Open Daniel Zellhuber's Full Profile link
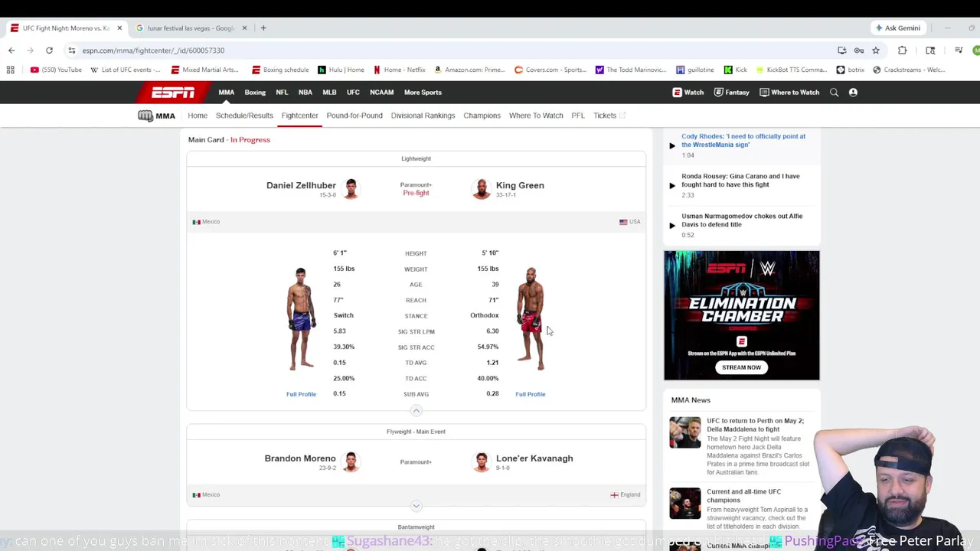 tap(301, 394)
